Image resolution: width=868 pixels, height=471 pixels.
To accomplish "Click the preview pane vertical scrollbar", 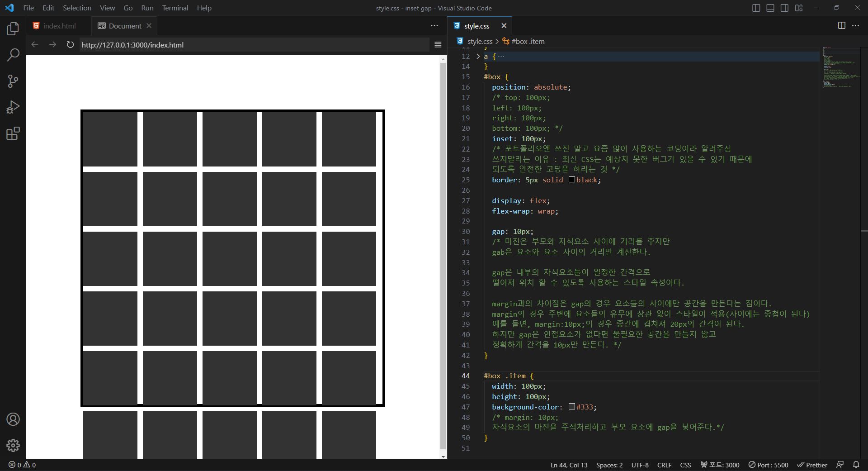I will click(443, 257).
